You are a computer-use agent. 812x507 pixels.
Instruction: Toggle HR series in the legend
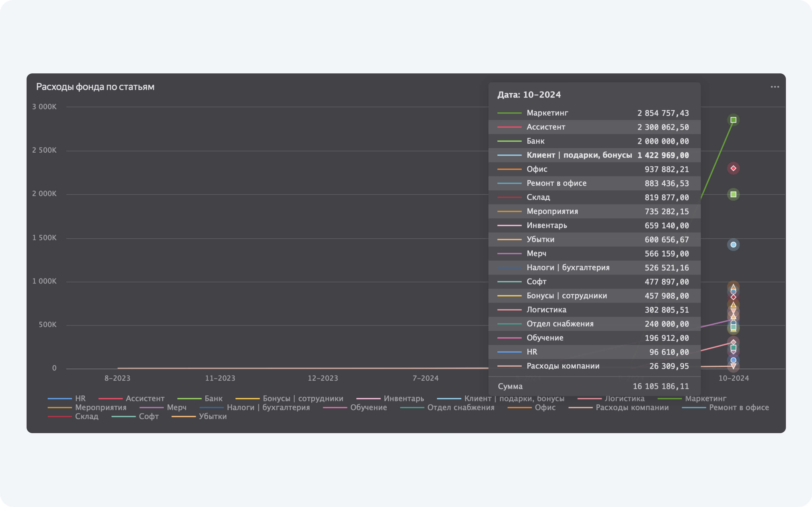tap(80, 398)
